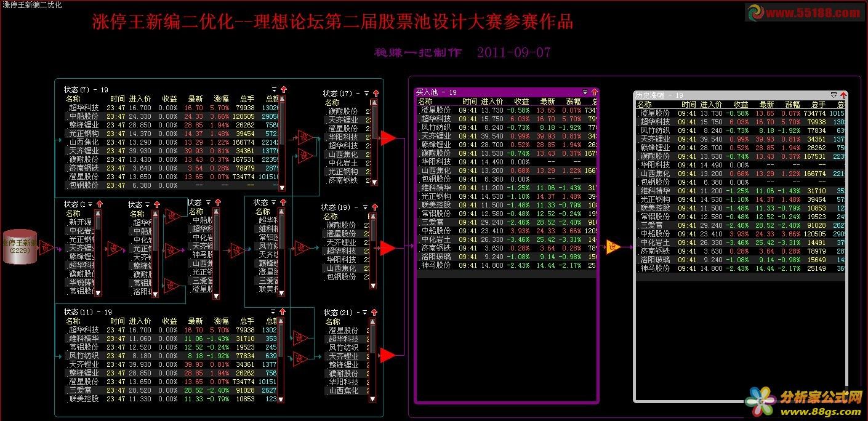Open the 设 triangle right of the cylinder
The image size is (868, 421).
[x=46, y=248]
